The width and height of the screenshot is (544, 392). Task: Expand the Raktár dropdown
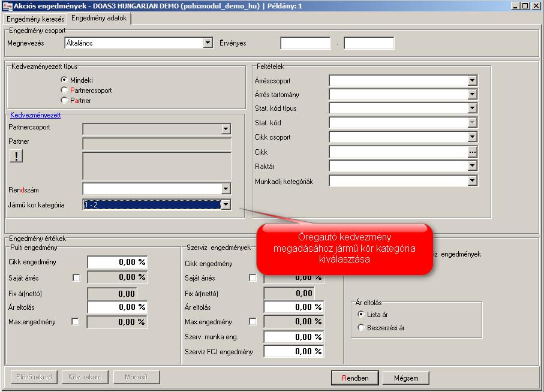coord(472,165)
